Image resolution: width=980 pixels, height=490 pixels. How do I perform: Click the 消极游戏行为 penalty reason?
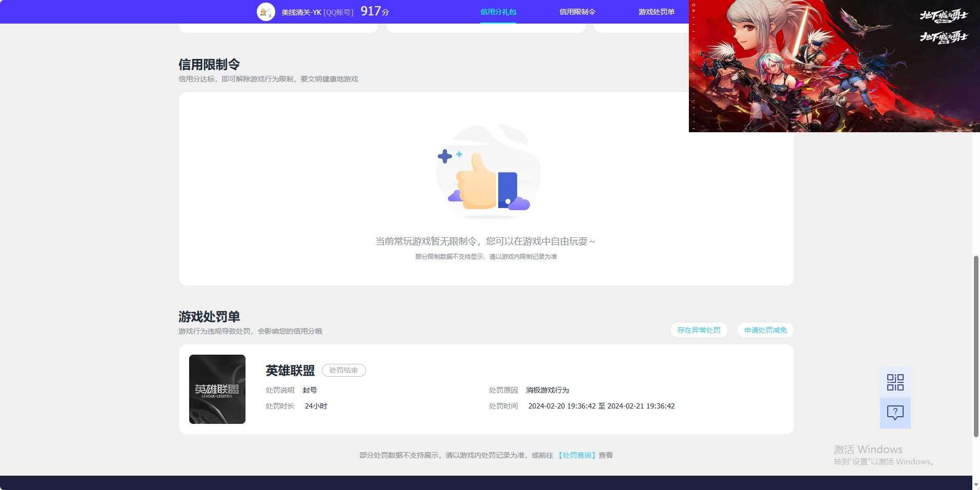(x=547, y=390)
